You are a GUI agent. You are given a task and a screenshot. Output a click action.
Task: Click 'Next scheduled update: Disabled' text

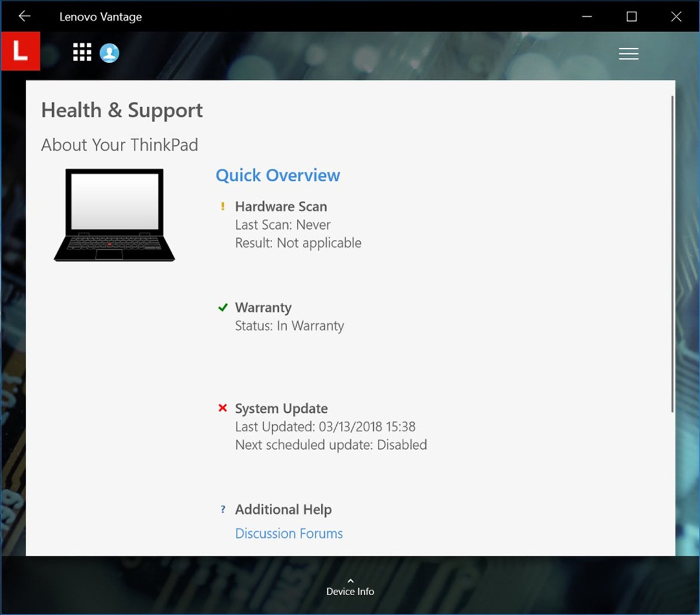pos(331,445)
